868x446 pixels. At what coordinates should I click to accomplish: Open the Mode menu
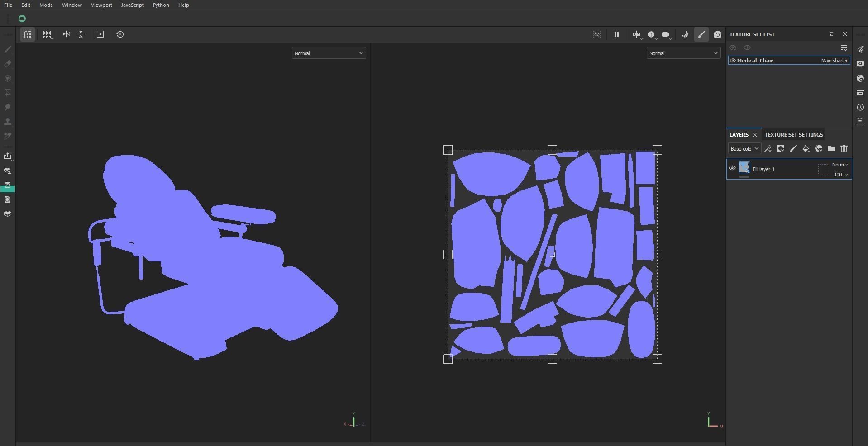[x=46, y=5]
